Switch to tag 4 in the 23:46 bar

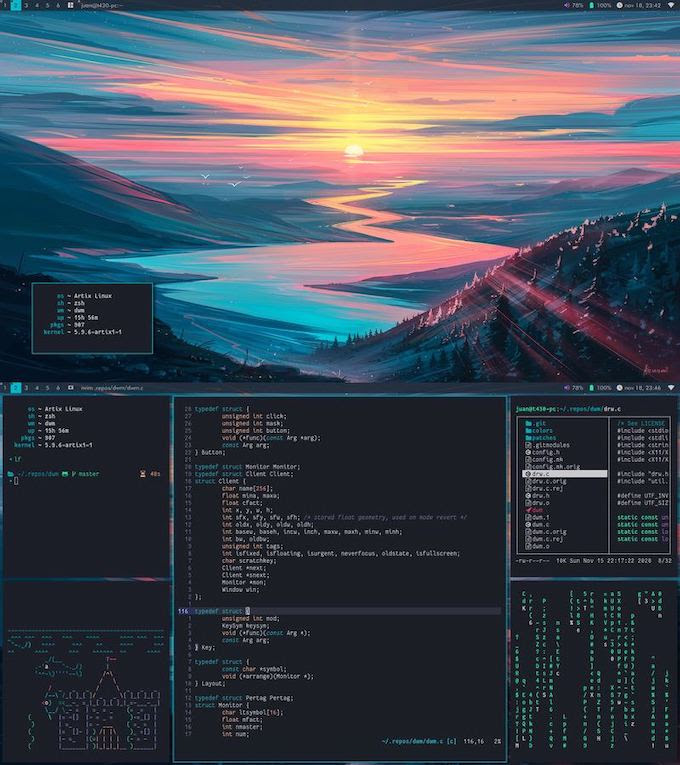click(x=37, y=388)
